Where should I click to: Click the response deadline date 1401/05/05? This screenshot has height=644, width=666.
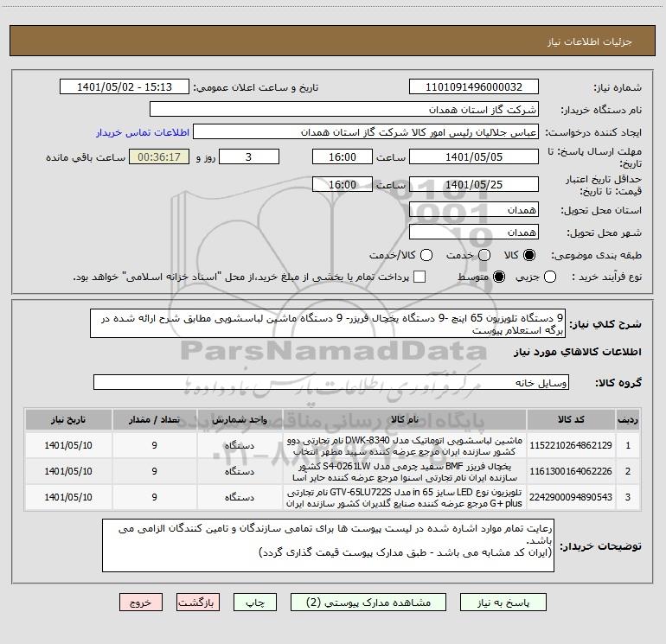pos(474,156)
